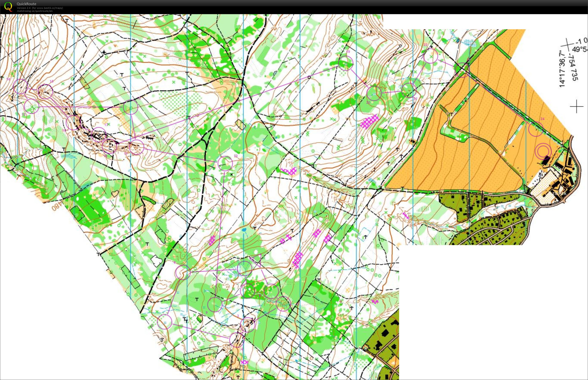Click control circle 11
The width and height of the screenshot is (588, 380).
(x=136, y=147)
